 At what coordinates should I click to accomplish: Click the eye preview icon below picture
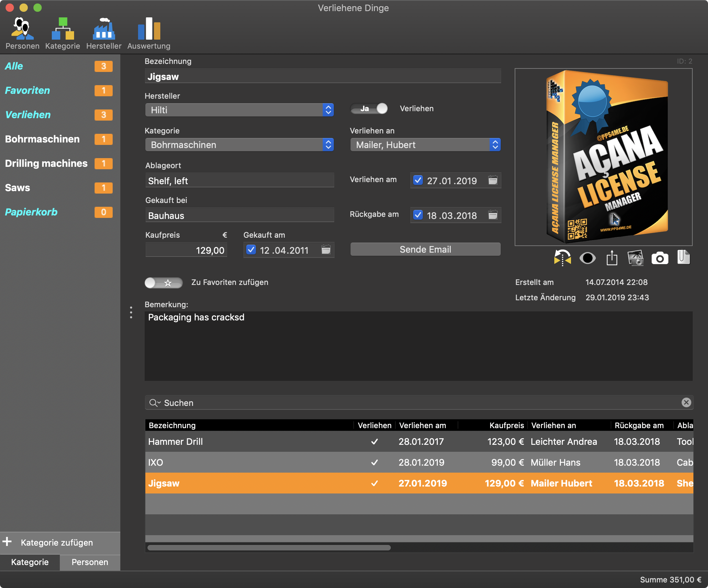588,258
